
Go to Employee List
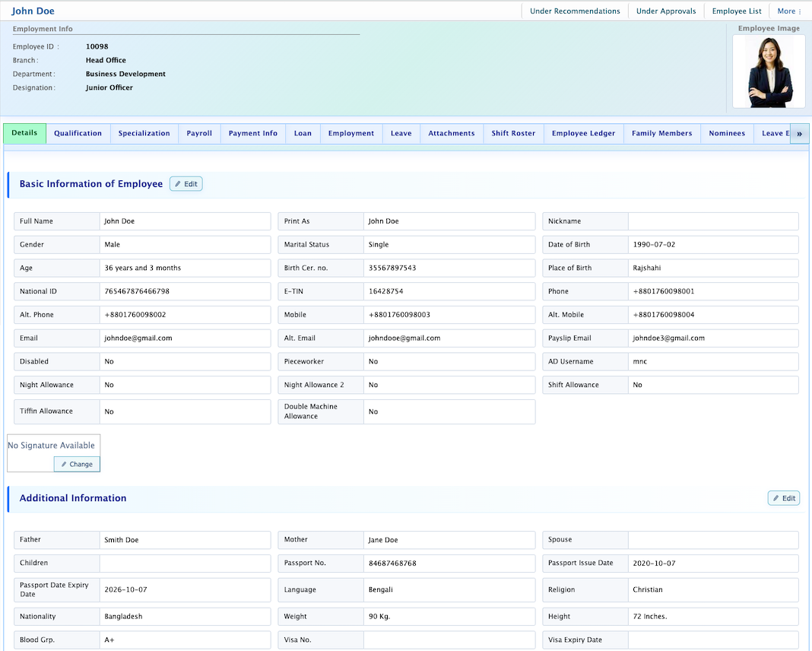(x=737, y=11)
